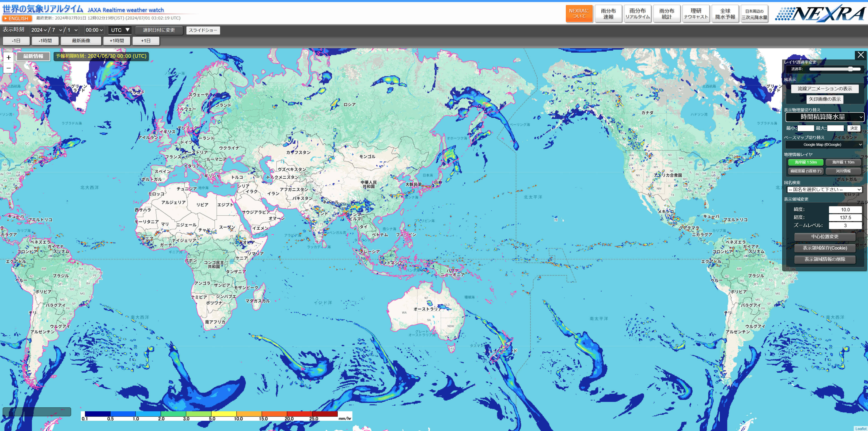Toggle the 海岸線 1:10m layer
The image size is (868, 431).
[x=843, y=162]
